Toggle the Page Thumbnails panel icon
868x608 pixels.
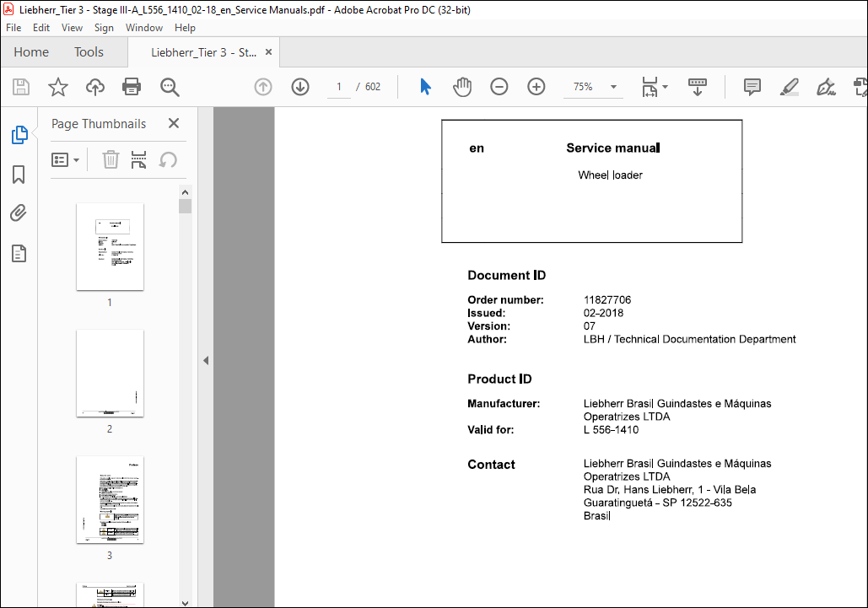point(19,134)
